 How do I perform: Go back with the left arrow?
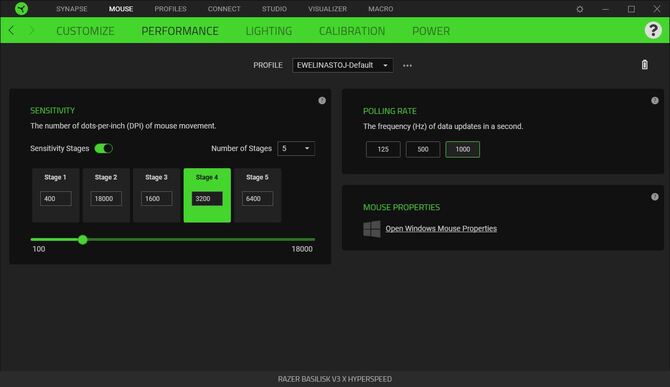click(12, 30)
